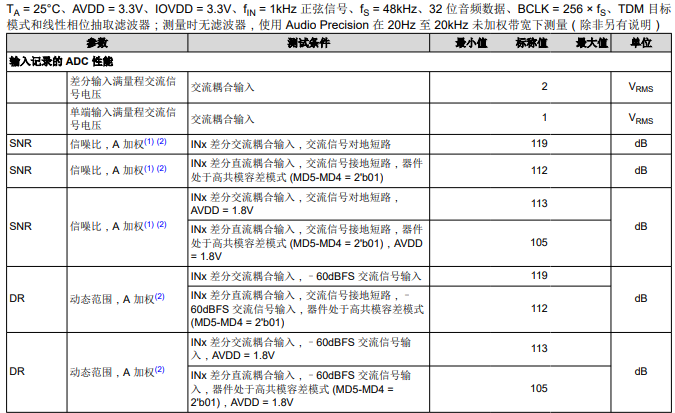This screenshot has width=675, height=413.
Task: Click the dB unit in the SNR AVDD = 1.8V row
Action: click(641, 227)
